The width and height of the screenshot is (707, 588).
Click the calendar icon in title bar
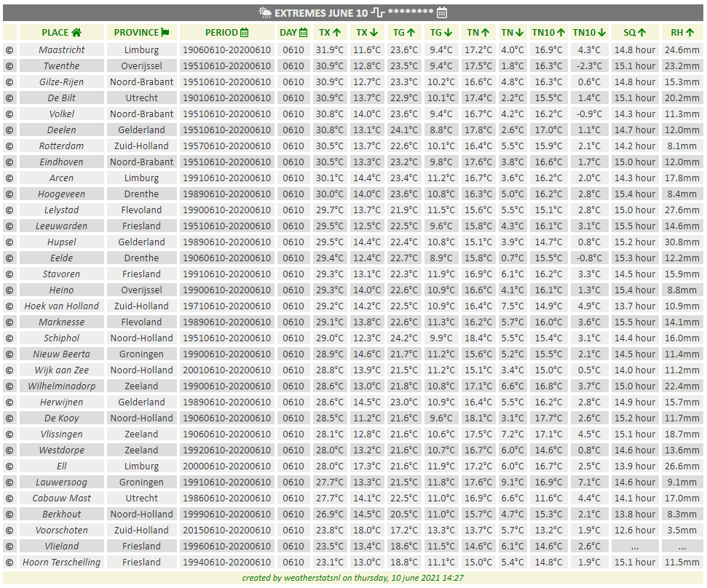pyautogui.click(x=442, y=12)
